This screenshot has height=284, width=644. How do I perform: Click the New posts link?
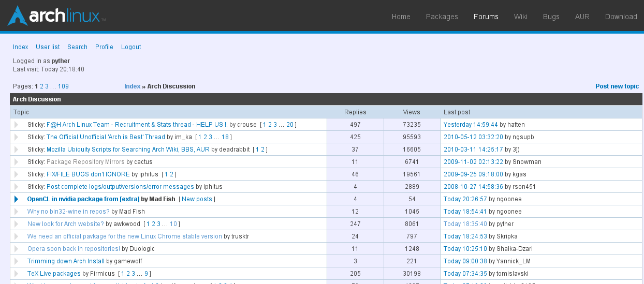pyautogui.click(x=197, y=199)
